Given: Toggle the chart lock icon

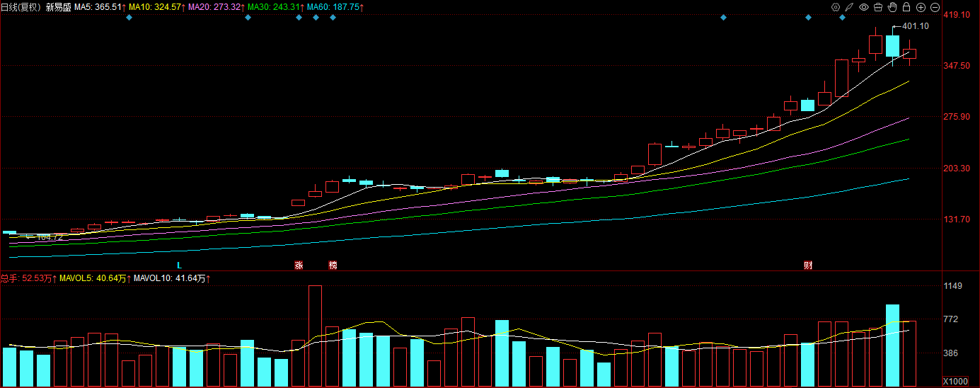Looking at the screenshot, I should click(x=906, y=7).
